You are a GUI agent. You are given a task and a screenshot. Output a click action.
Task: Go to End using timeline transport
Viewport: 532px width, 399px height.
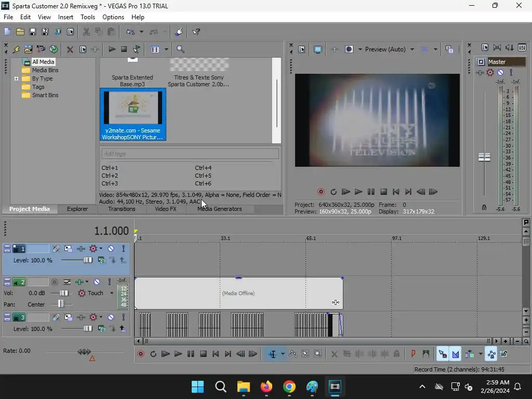point(228,354)
